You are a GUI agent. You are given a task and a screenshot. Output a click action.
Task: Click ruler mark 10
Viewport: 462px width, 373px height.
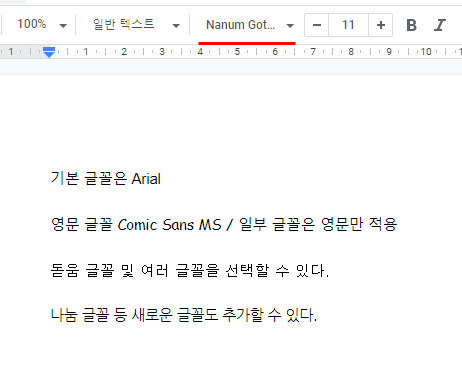426,52
